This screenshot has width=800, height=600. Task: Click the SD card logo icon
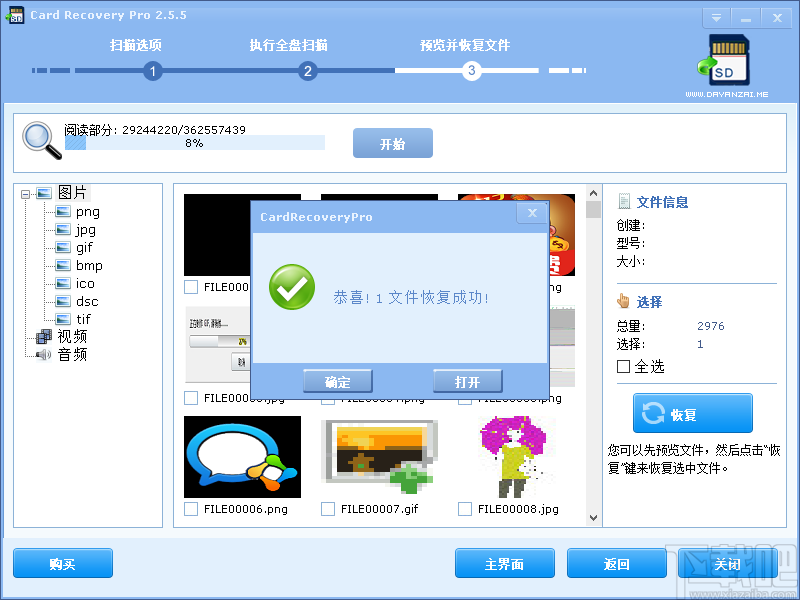click(x=723, y=60)
